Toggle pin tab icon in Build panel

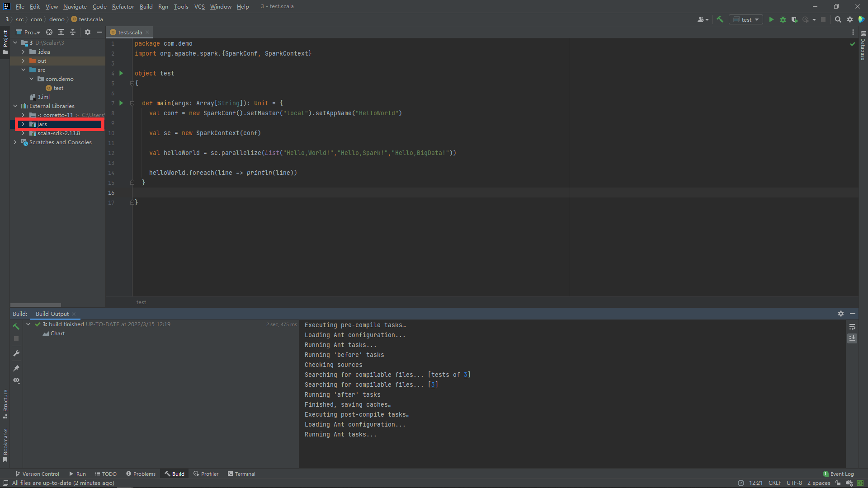coord(16,368)
